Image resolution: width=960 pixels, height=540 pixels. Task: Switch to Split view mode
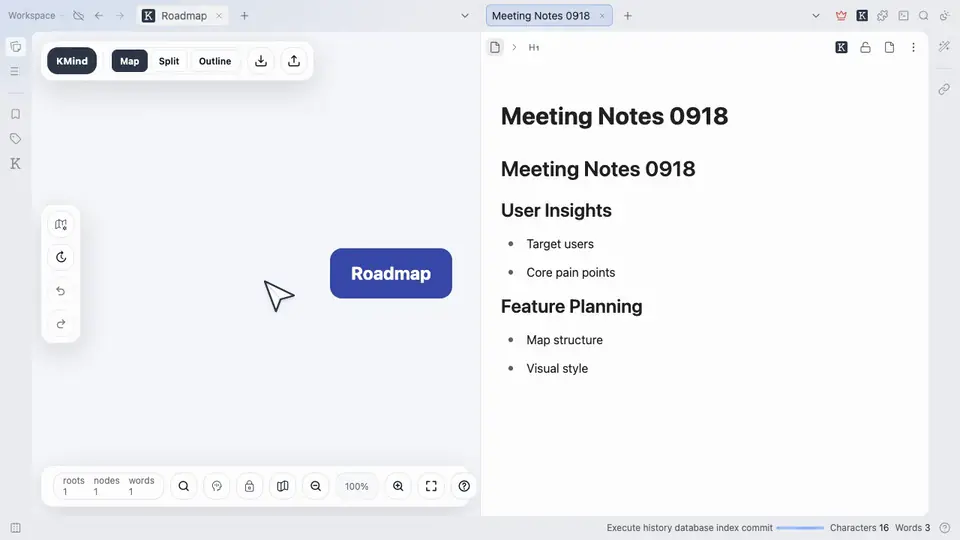click(x=169, y=61)
